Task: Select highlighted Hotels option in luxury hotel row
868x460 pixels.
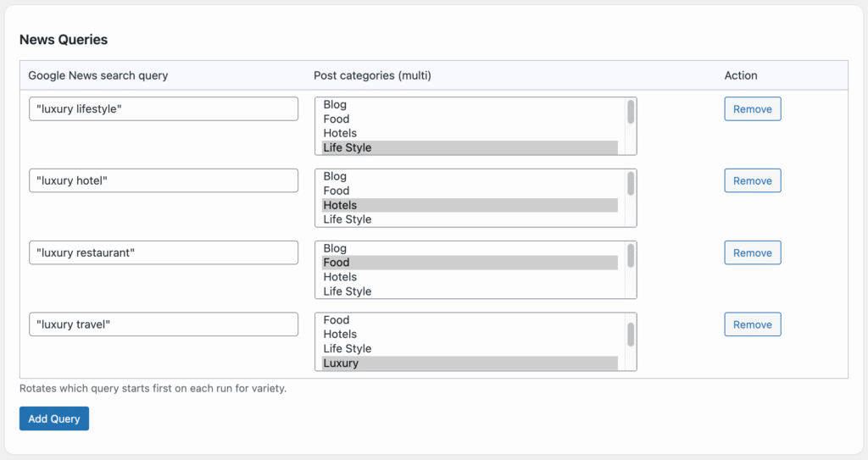Action: tap(340, 205)
